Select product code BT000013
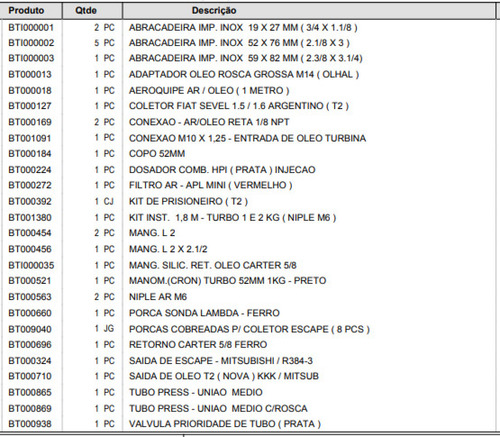This screenshot has width=500, height=437. click(x=30, y=74)
